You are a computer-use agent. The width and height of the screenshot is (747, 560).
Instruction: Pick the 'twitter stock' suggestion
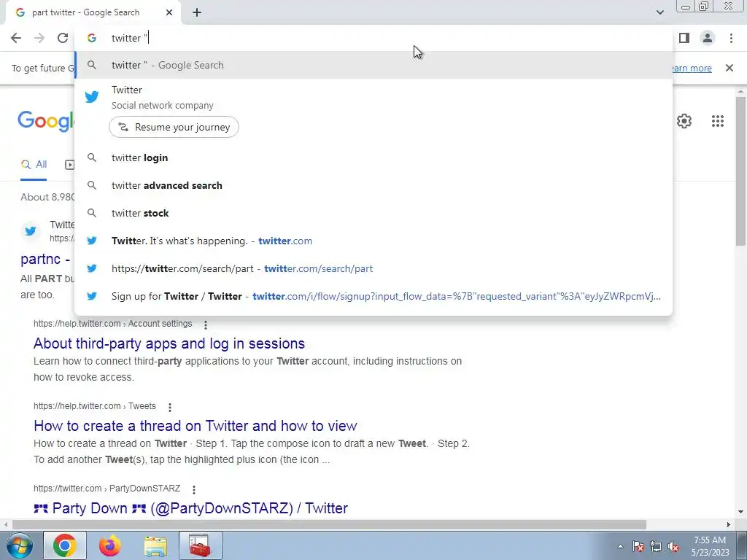coord(373,213)
